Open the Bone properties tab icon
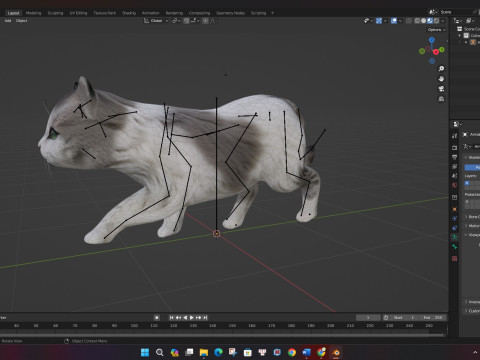Screen dimensions: 480x360 tap(455, 247)
